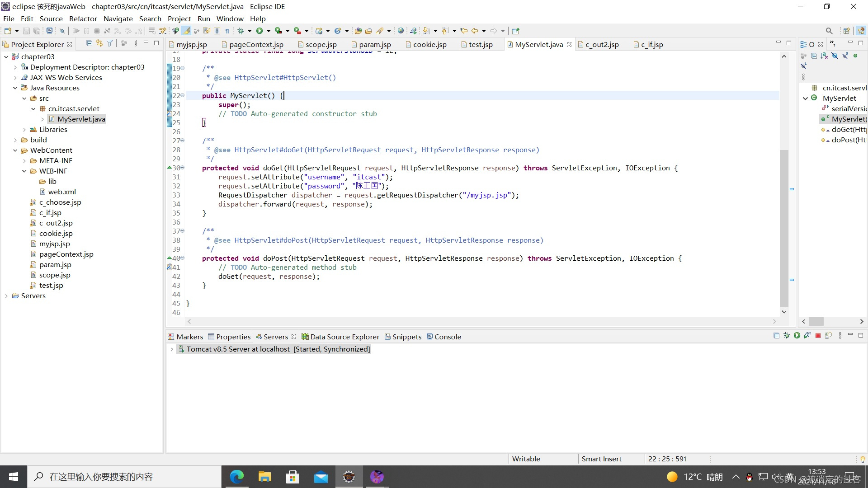Open MyServlet.java file tab

click(x=537, y=44)
